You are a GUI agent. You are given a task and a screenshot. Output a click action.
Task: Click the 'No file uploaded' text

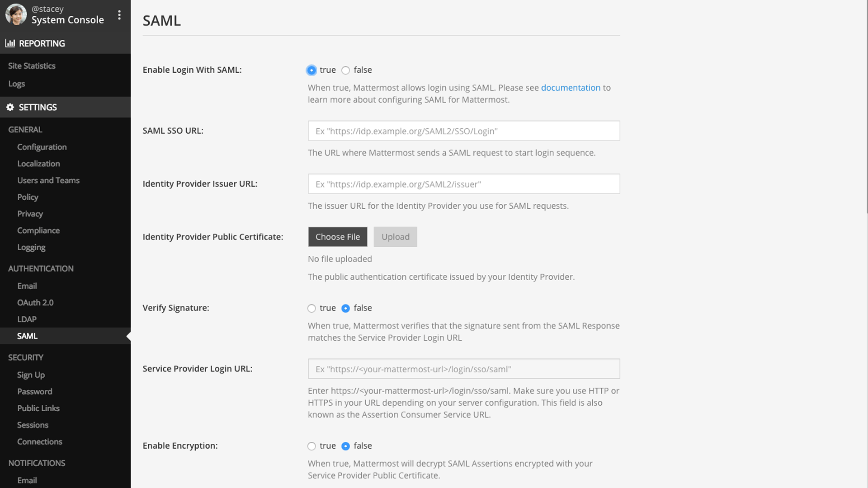coord(340,259)
